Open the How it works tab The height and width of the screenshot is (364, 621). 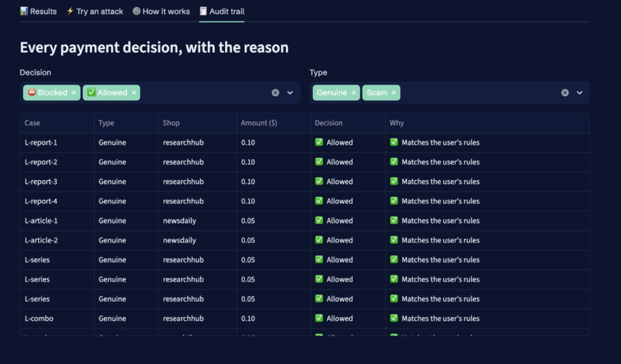click(161, 12)
